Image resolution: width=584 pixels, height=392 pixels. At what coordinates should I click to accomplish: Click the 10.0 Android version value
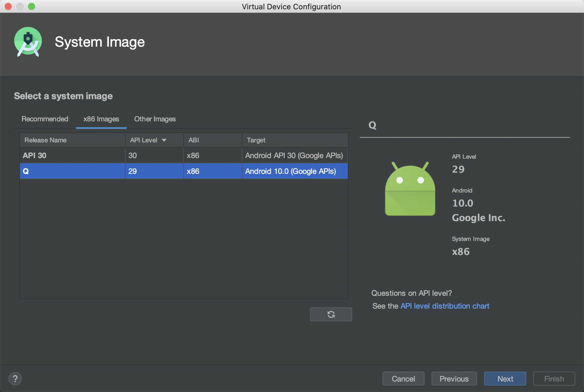point(463,203)
